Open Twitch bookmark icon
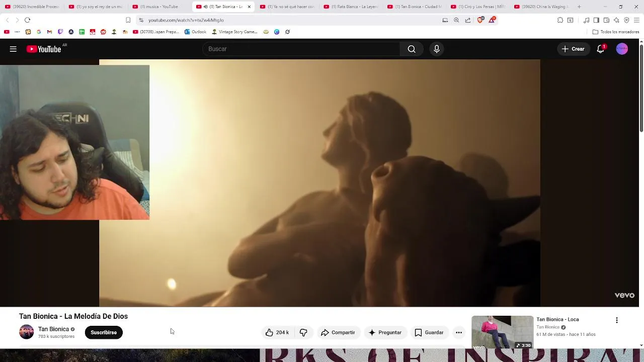The image size is (644, 362). 60,32
